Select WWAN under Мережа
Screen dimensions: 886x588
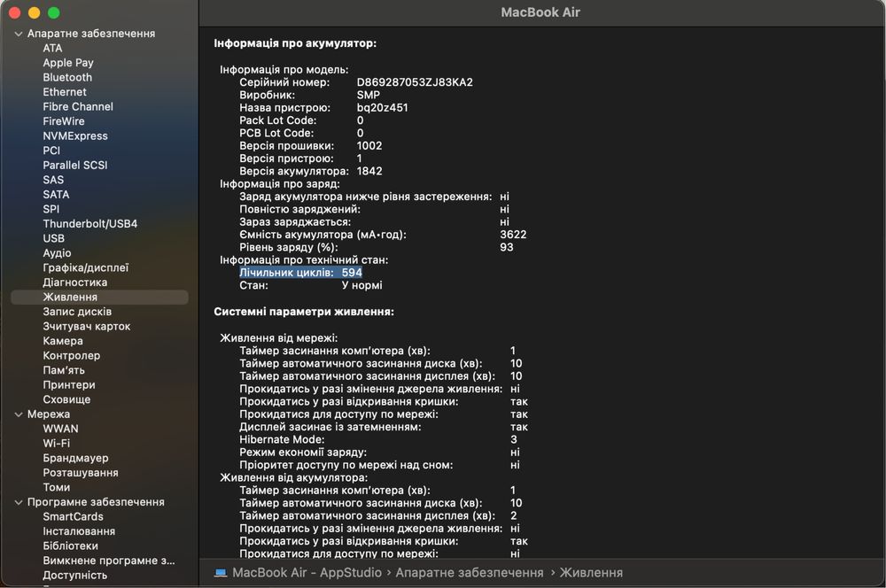click(60, 429)
